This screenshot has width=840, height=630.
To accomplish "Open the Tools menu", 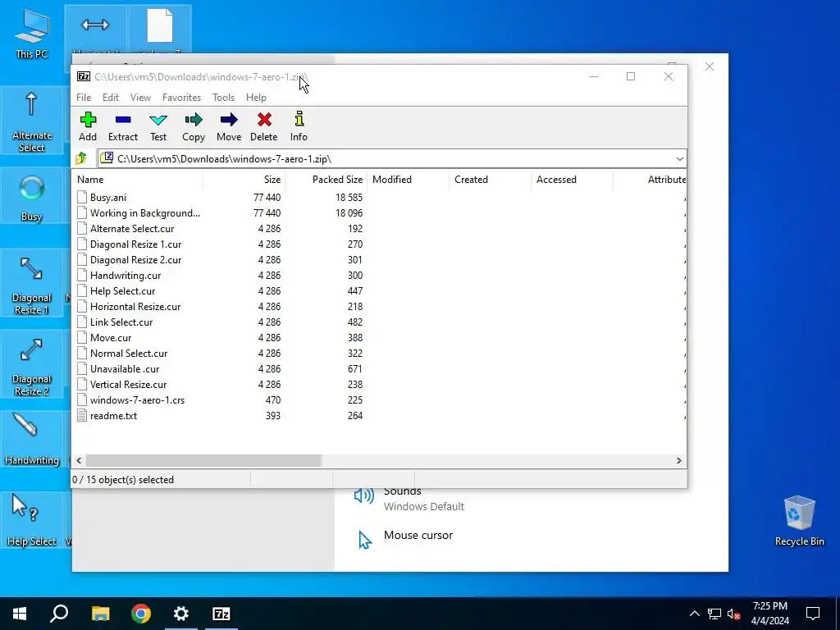I will [x=223, y=98].
